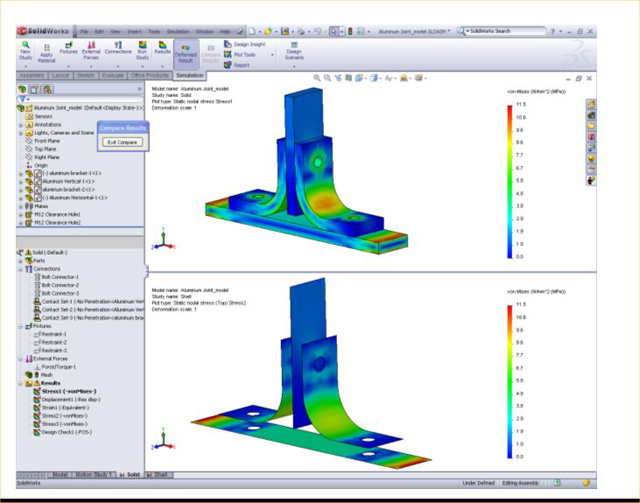Open the Plot Tools dropdown
Screen dimensions: 640x503
(x=248, y=55)
